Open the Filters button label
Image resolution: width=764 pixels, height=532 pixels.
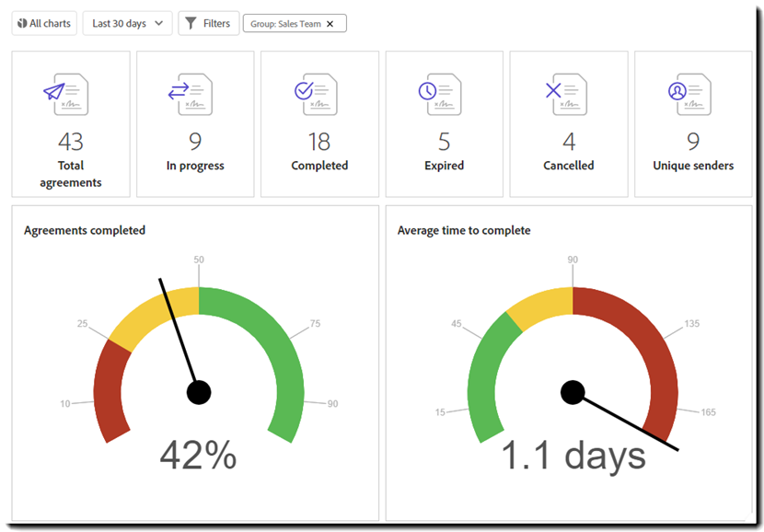[x=216, y=23]
